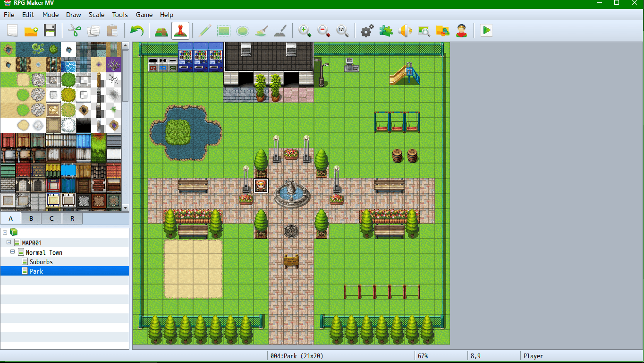Screen dimensions: 644x363
Task: Select MAP001 in the map tree
Action: point(32,242)
